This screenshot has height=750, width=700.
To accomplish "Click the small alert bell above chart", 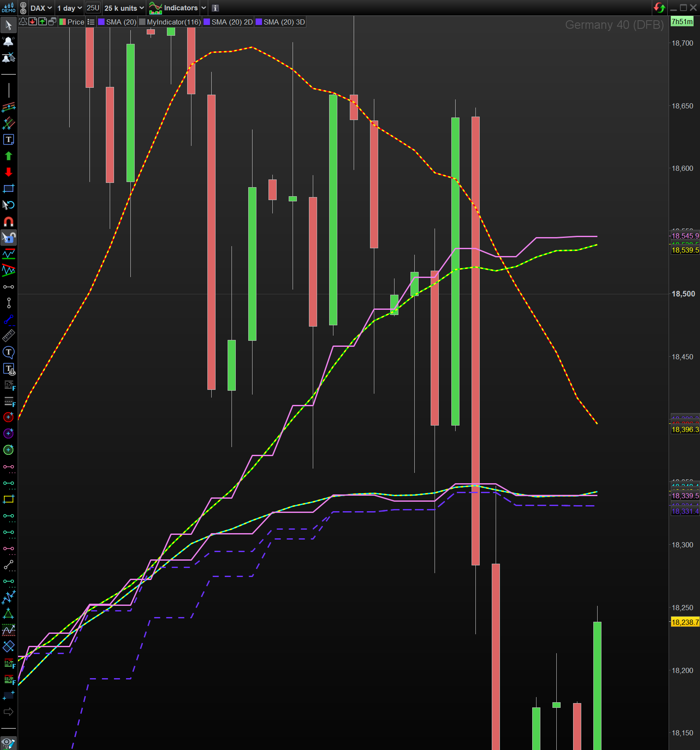I will (x=23, y=22).
